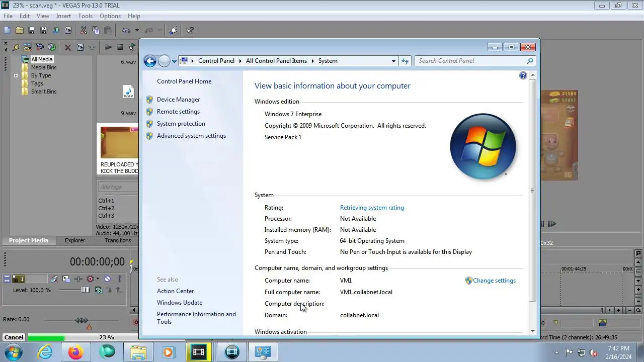The width and height of the screenshot is (644, 362).
Task: Expand the By Type tree node
Action: [x=16, y=76]
